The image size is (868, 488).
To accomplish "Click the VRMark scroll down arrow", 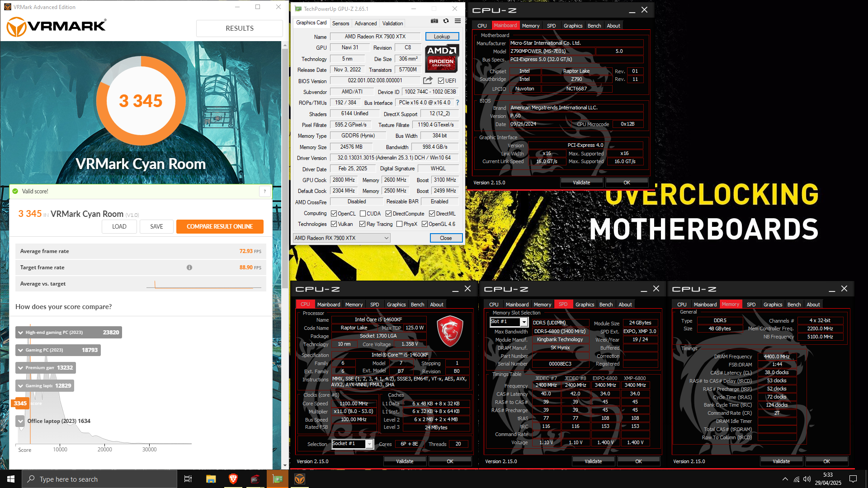I will [285, 465].
